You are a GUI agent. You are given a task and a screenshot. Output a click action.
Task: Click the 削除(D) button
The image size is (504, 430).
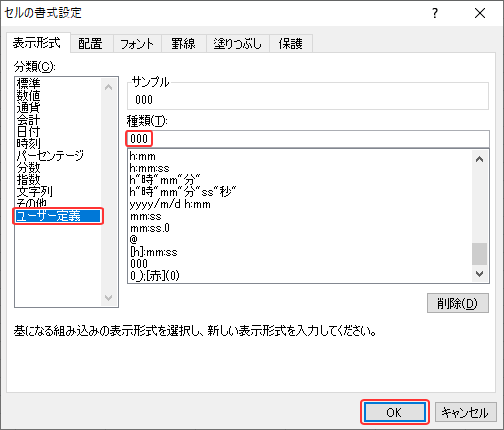click(458, 303)
